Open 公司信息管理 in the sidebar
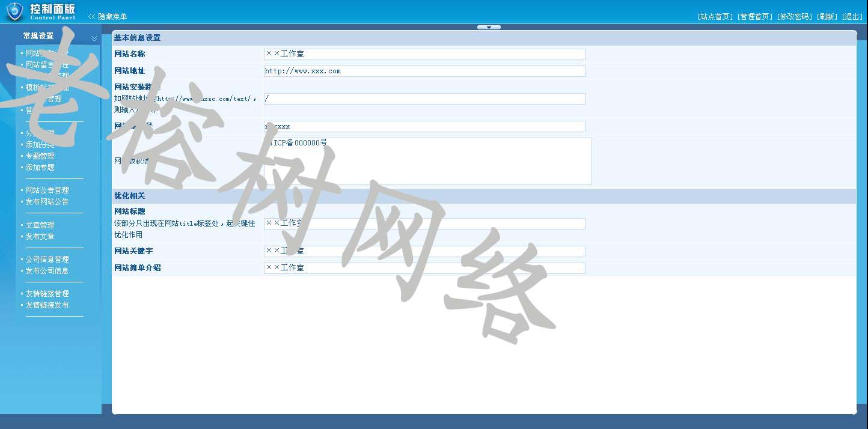This screenshot has height=429, width=868. (x=47, y=260)
